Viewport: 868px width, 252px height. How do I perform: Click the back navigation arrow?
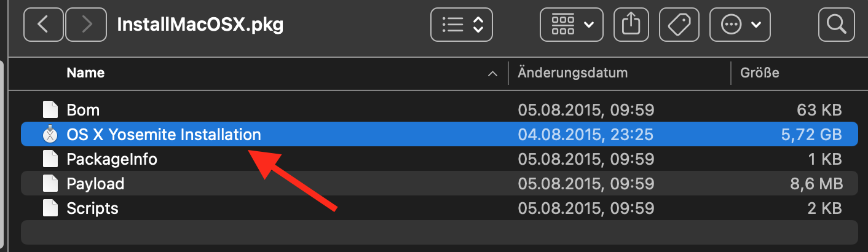[42, 25]
